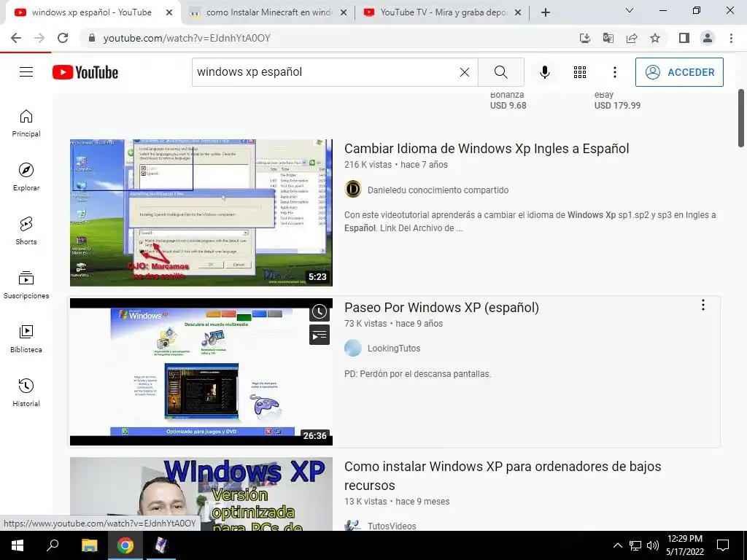Share this page icon in address bar

tap(632, 38)
